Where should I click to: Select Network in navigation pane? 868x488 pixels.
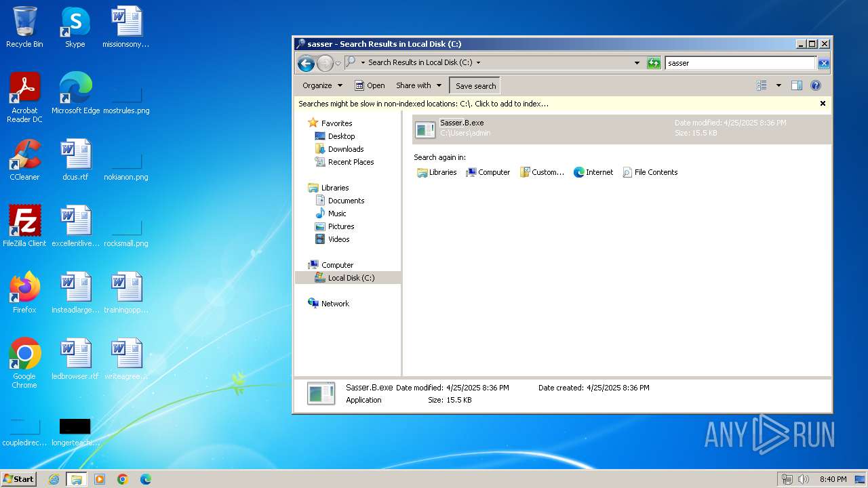click(x=328, y=304)
